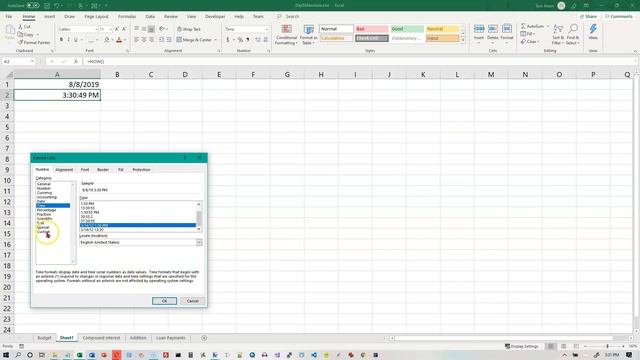Click the Share button
This screenshot has height=360, width=640.
589,16
